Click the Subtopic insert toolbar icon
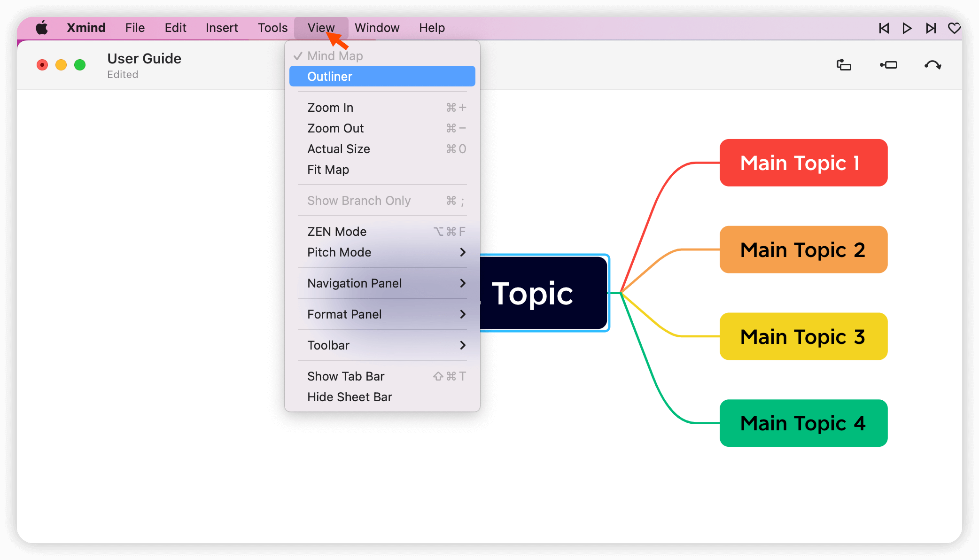Screen dimensions: 979x560 click(888, 65)
